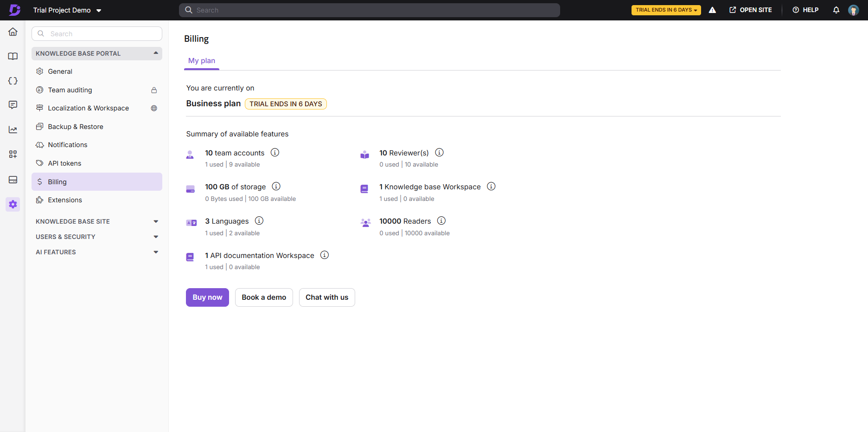Open Backup & Restore settings
The width and height of the screenshot is (868, 432).
(x=76, y=127)
